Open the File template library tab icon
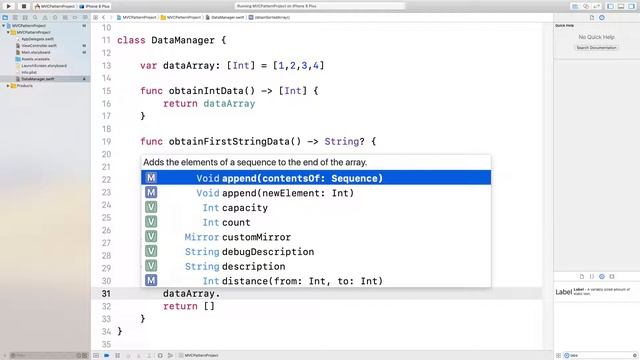Screen dimensions: 640x360 pyautogui.click(x=582, y=276)
